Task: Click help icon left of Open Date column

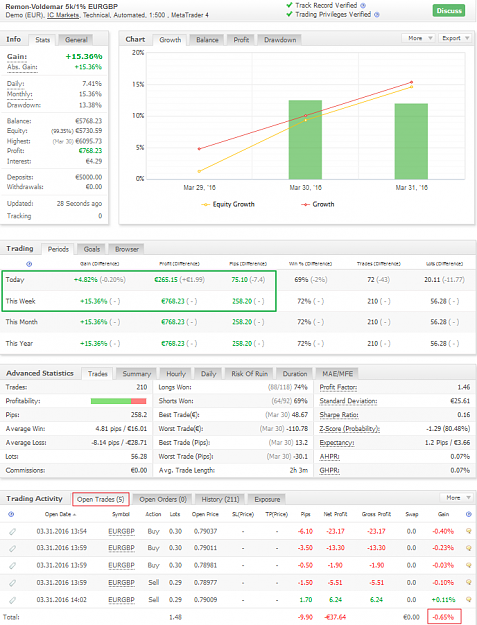Action: (11, 514)
